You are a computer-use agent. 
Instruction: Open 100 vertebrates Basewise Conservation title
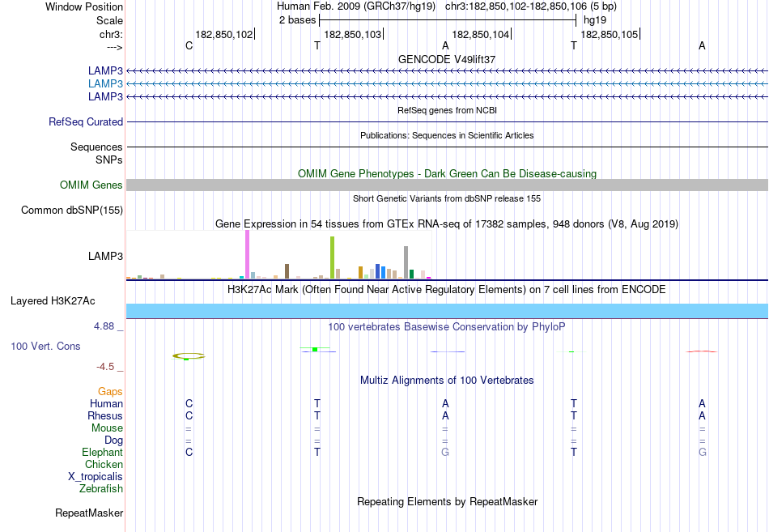447,327
